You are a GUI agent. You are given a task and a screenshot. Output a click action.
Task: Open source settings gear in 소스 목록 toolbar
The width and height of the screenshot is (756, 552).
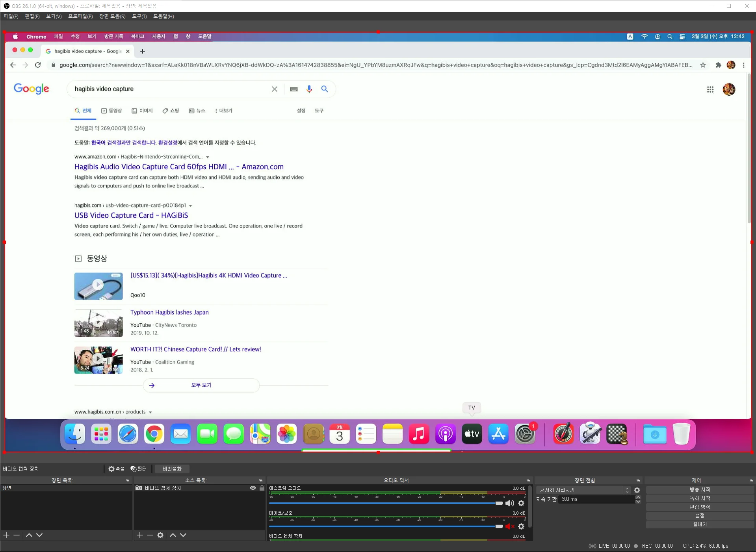click(x=160, y=535)
